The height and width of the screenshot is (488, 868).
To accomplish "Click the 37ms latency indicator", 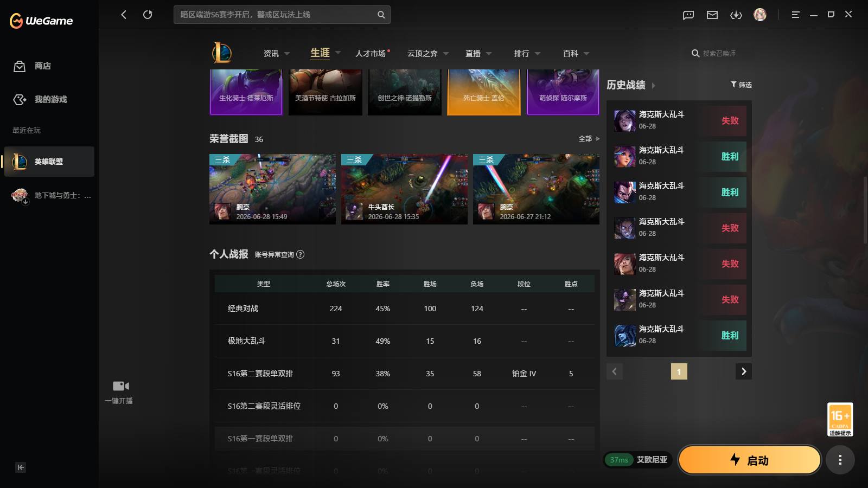I will (x=619, y=460).
